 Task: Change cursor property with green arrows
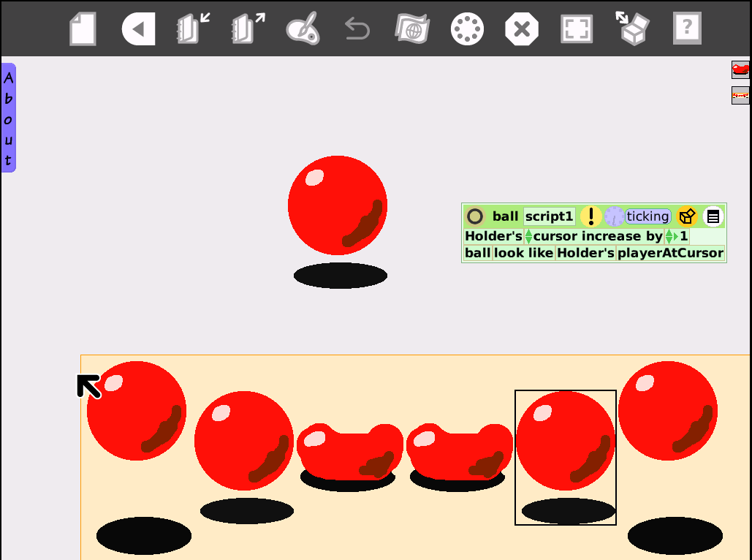tap(528, 236)
